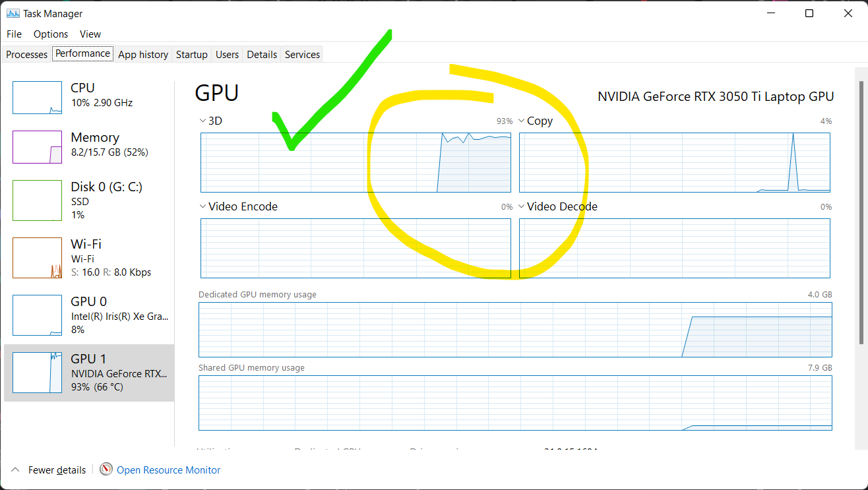Viewport: 868px width, 490px height.
Task: Select CPU in the performance sidebar
Action: tap(89, 96)
